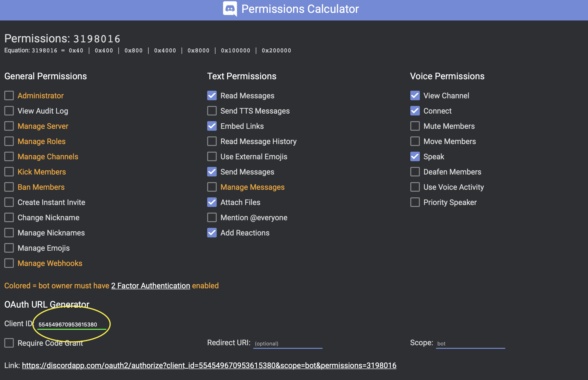Uncheck the Read Messages permission
The width and height of the screenshot is (588, 380).
pos(212,95)
